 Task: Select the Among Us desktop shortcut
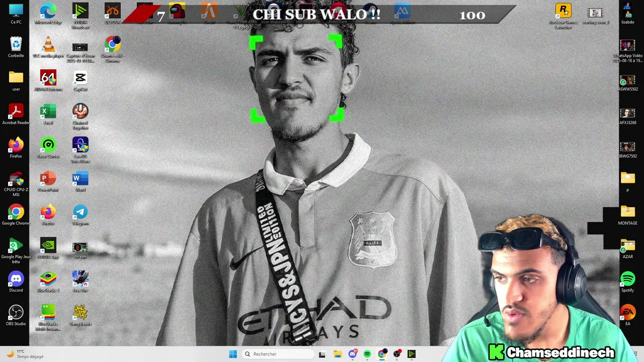click(x=177, y=14)
